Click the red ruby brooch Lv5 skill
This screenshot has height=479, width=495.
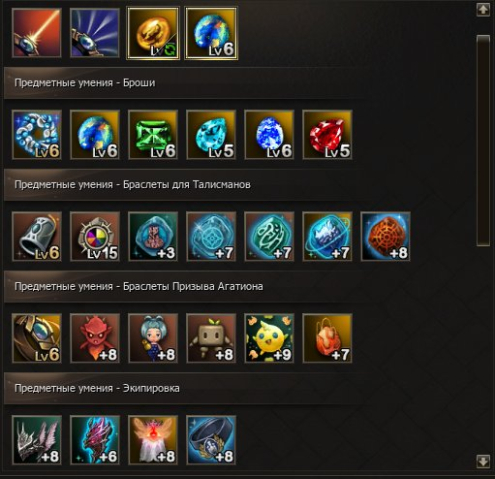[x=327, y=135]
